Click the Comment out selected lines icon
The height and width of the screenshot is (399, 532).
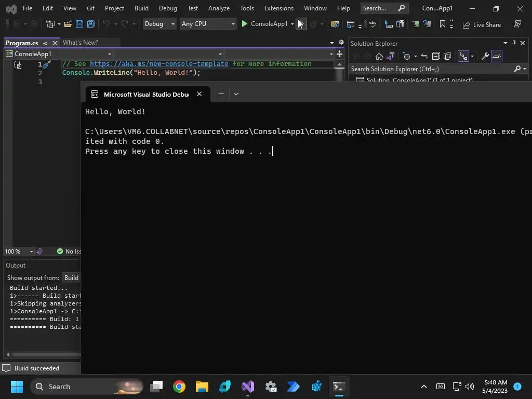coord(416,24)
